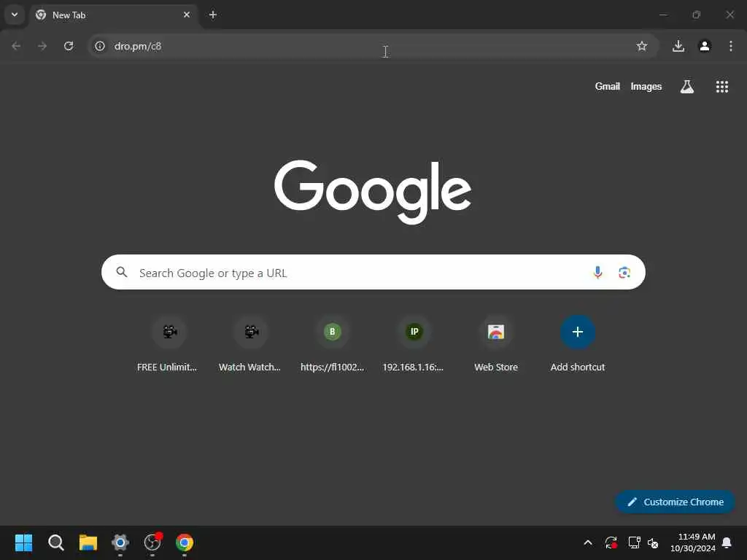Screen dimensions: 747x560
Task: Open Google Images link
Action: point(646,87)
